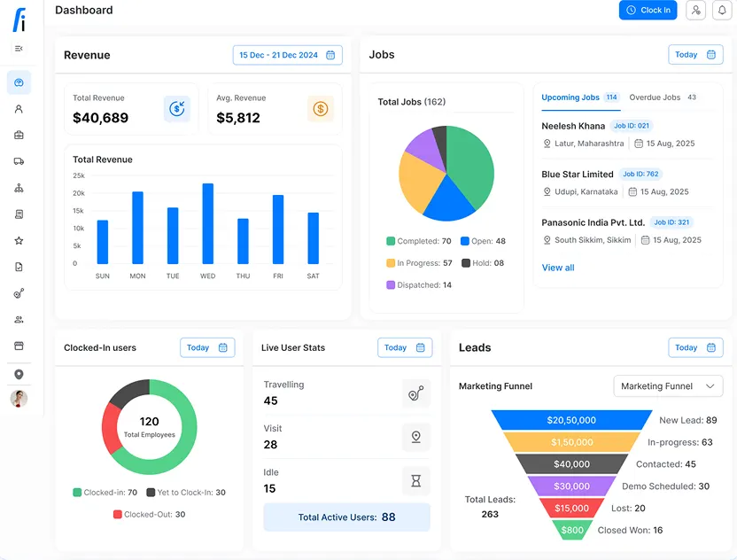Click the Job ID: 762 badge

point(640,174)
